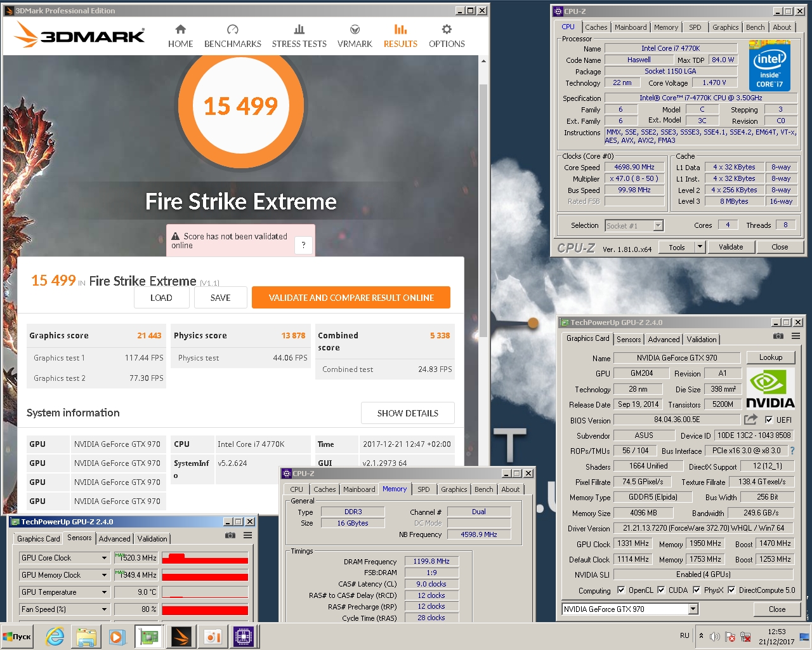
Task: Click GPU-Z screenshot camera icon in large window
Action: pyautogui.click(x=778, y=336)
